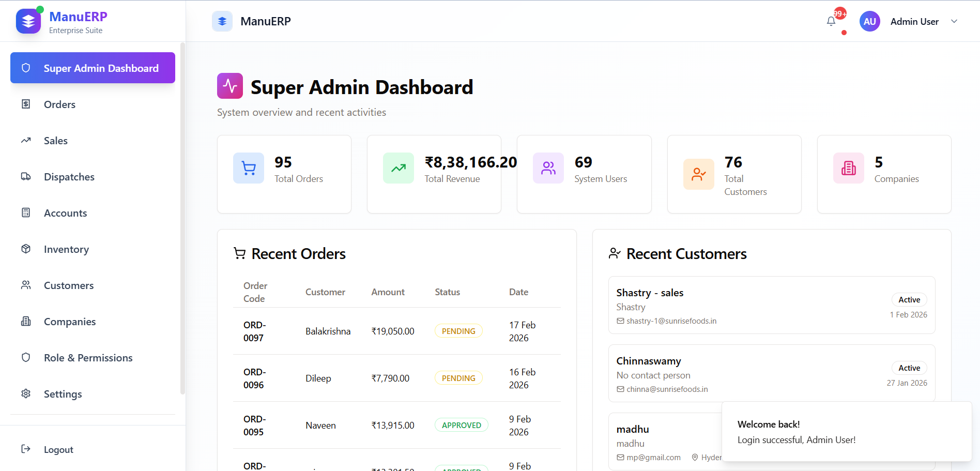Viewport: 980px width, 471px height.
Task: Select the Super Admin Dashboard menu item
Action: coord(93,68)
